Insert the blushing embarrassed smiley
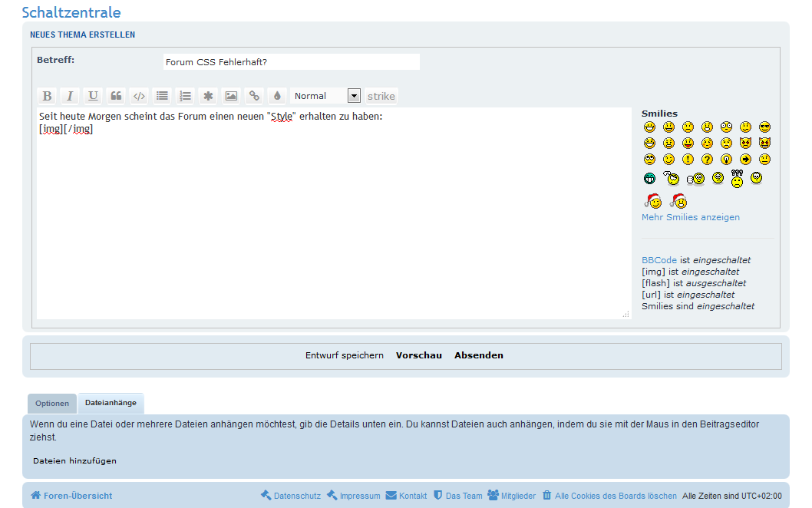 [707, 143]
